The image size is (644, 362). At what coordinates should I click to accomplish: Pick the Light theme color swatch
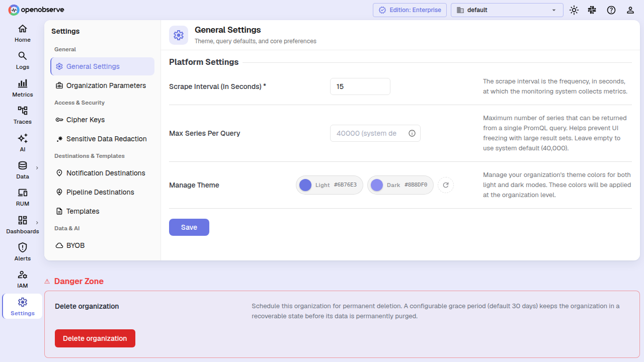(x=305, y=185)
